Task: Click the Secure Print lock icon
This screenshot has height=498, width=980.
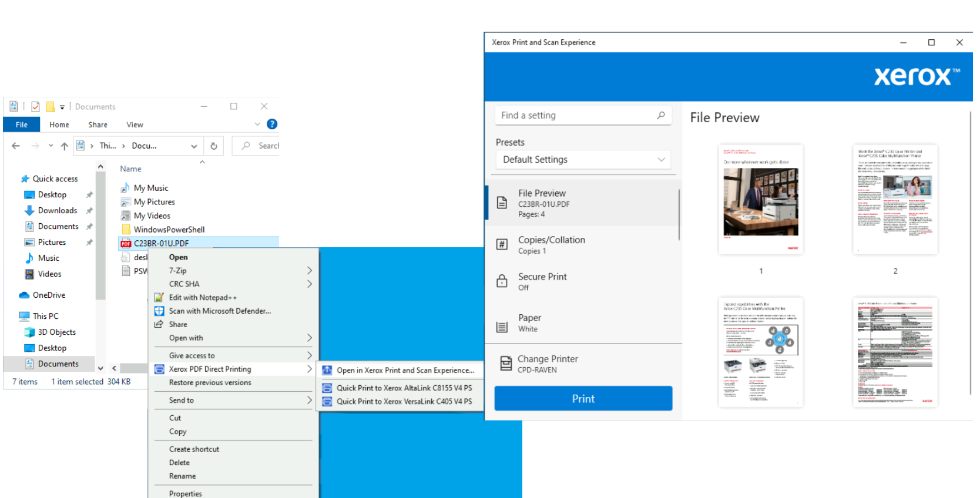Action: pos(502,281)
